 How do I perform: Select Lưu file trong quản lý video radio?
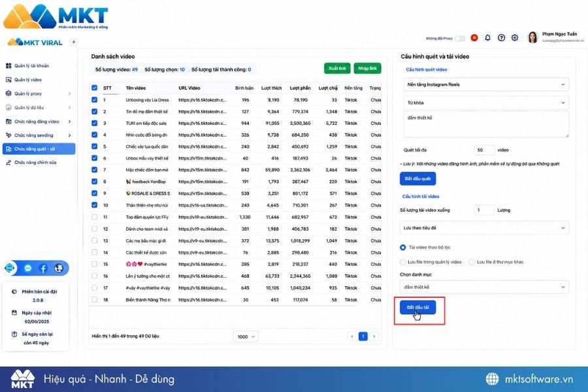[x=403, y=262]
